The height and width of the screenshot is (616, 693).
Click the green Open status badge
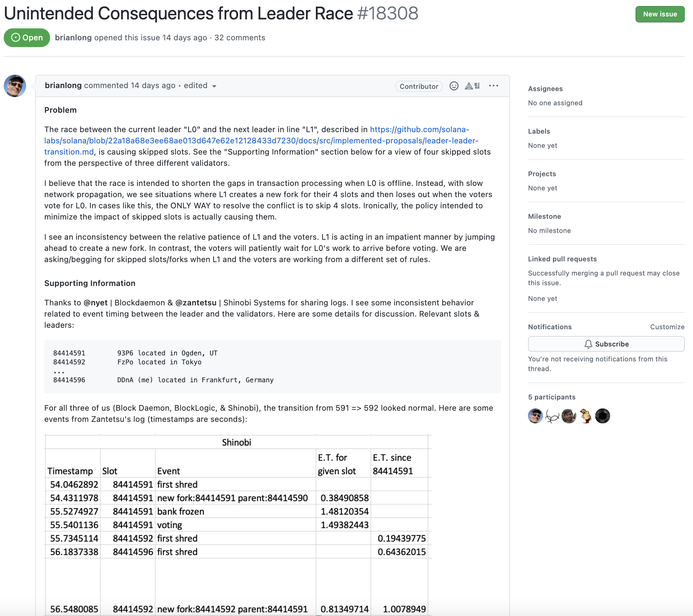pos(27,38)
